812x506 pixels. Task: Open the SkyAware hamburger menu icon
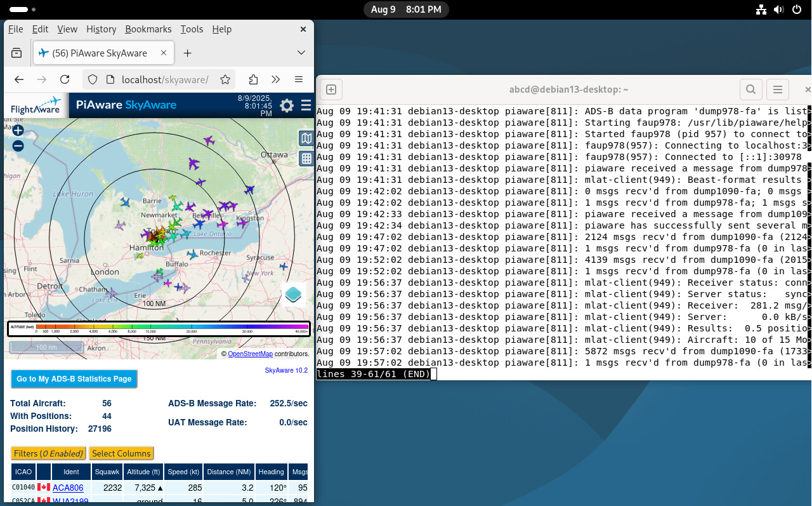pyautogui.click(x=306, y=105)
